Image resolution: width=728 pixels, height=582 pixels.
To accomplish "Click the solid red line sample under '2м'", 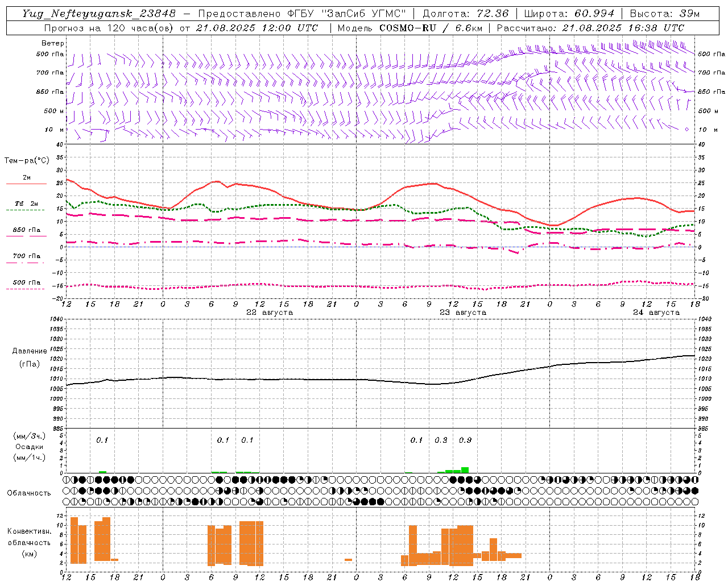I will click(x=26, y=184).
